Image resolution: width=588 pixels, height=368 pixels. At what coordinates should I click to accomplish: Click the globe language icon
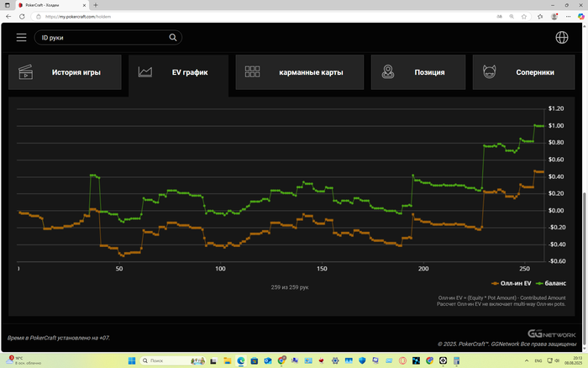pos(562,38)
